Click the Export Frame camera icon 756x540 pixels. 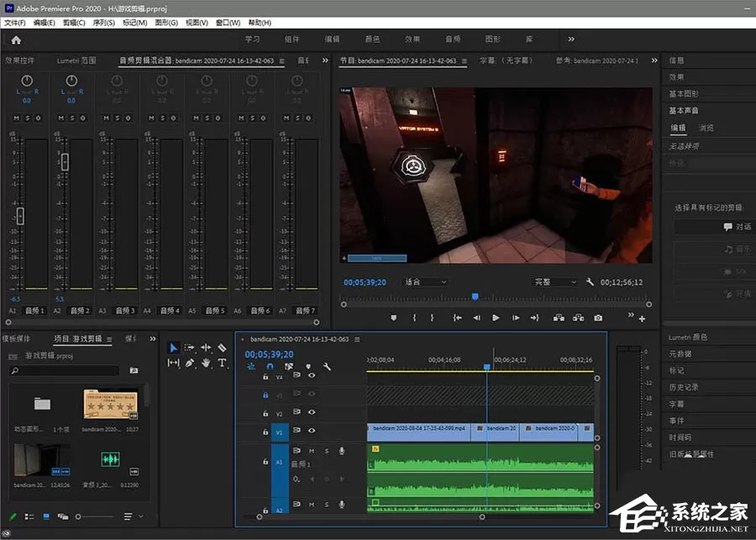(x=598, y=317)
